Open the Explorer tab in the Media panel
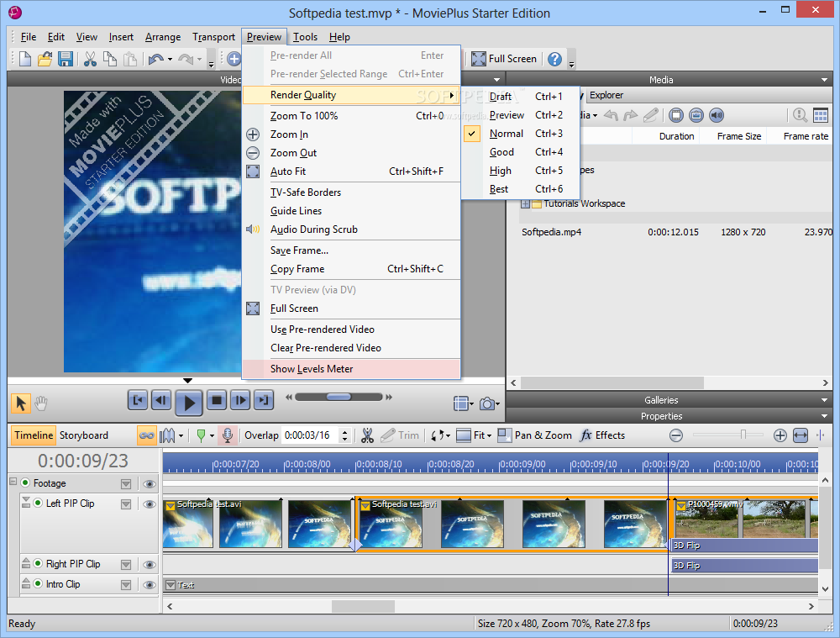Viewport: 840px width, 638px height. (606, 95)
